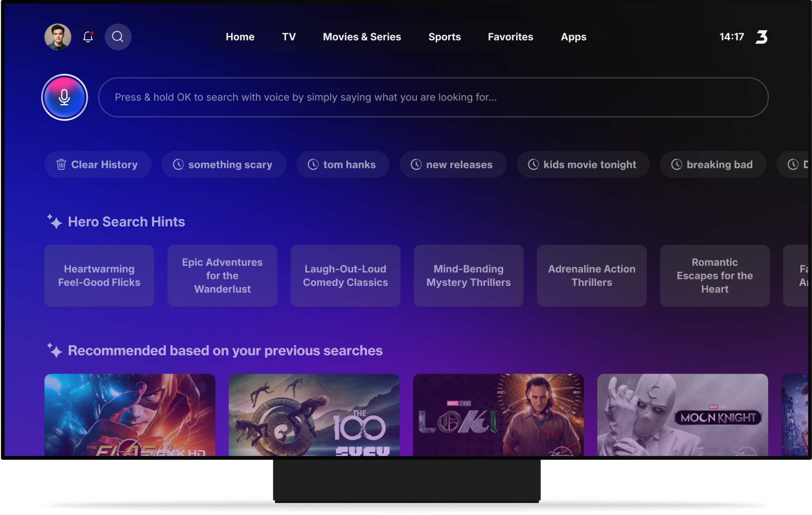
Task: Choose the 'new releases' recent search
Action: coord(453,164)
